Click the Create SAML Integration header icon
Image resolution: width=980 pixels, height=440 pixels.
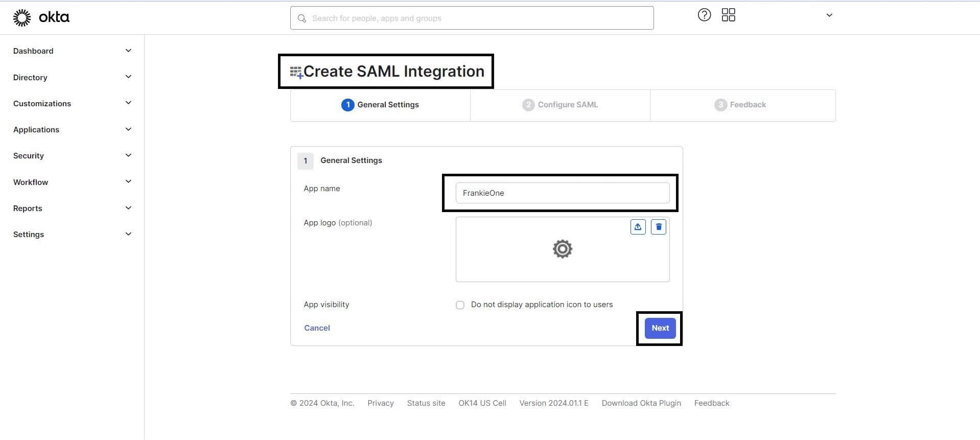click(x=296, y=73)
